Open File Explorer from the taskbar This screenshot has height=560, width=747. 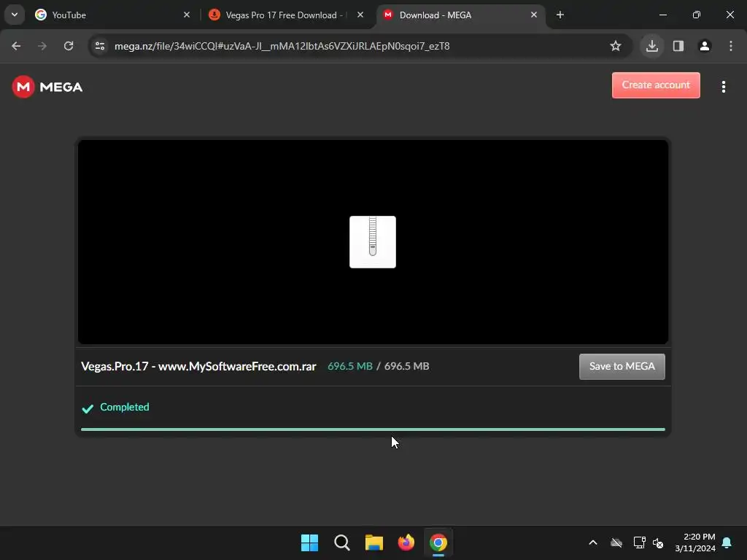coord(374,542)
